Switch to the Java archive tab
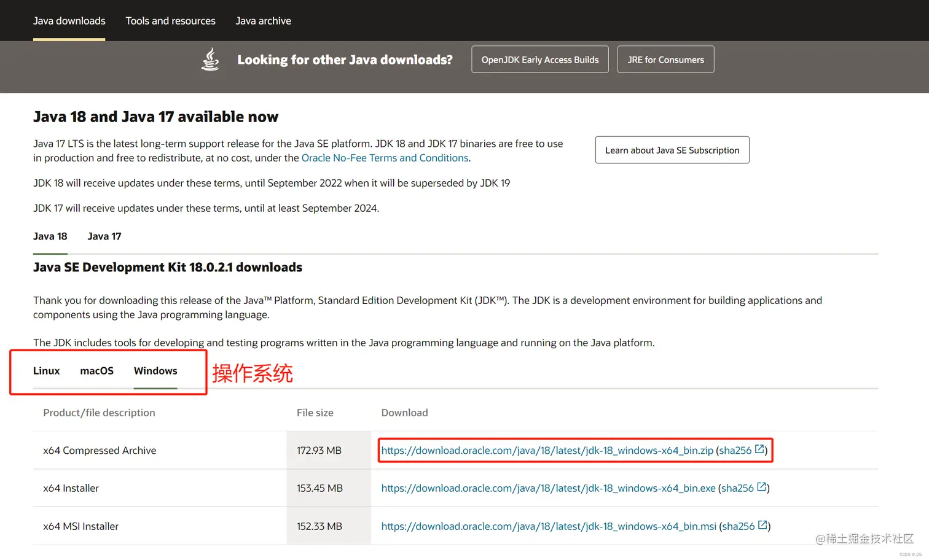This screenshot has width=929, height=560. coord(264,21)
